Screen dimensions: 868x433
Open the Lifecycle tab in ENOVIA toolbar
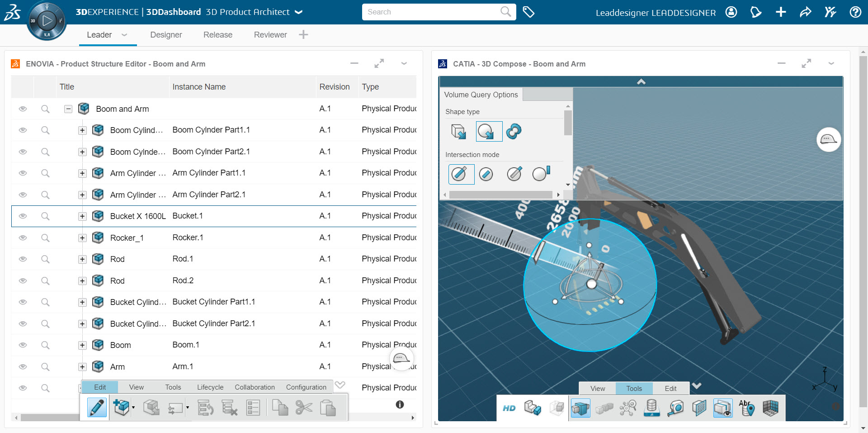(x=210, y=387)
